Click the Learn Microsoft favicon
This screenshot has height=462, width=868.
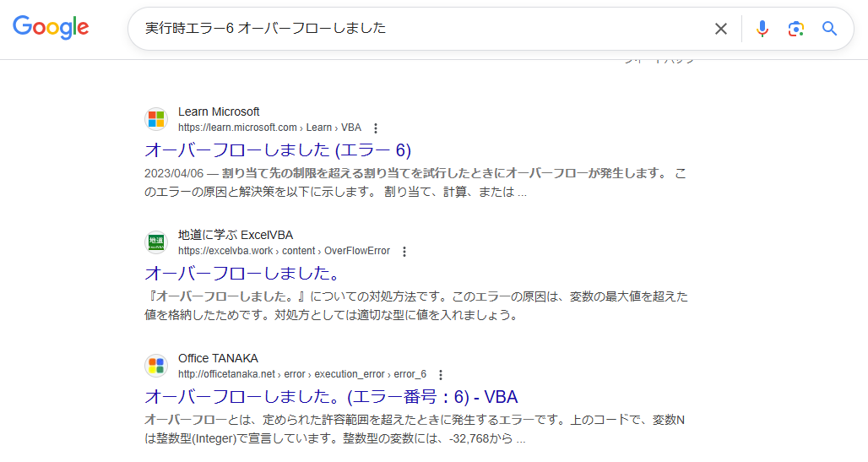(x=156, y=119)
